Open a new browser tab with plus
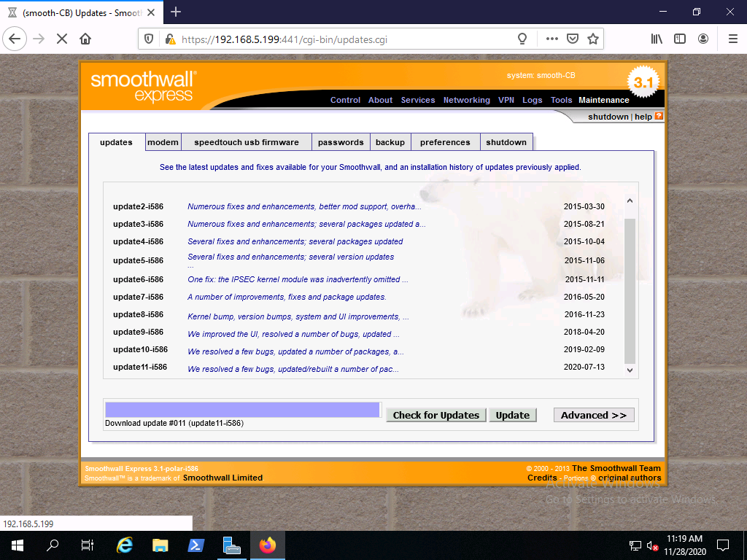 (x=175, y=12)
